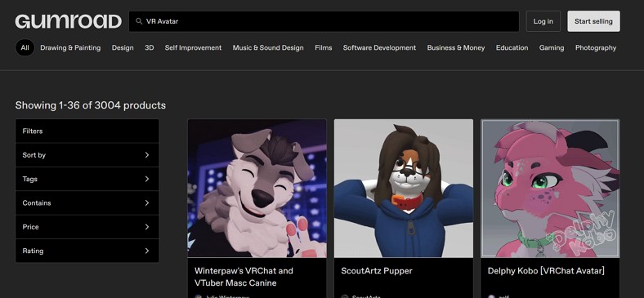Open Music & Sound Design category

[268, 47]
